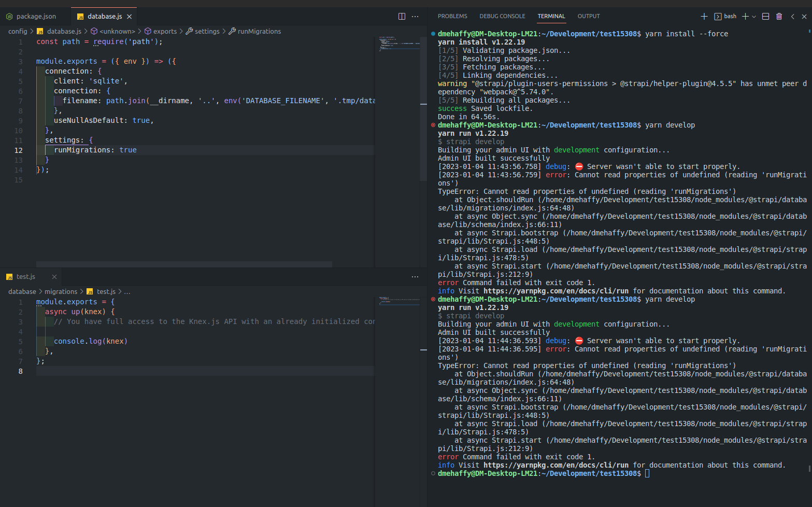Open more actions ellipsis for the editor

pos(415,16)
